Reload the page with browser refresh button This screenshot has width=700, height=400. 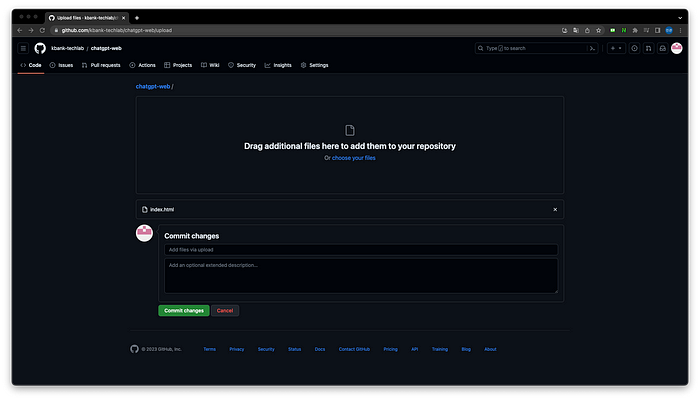click(x=43, y=30)
